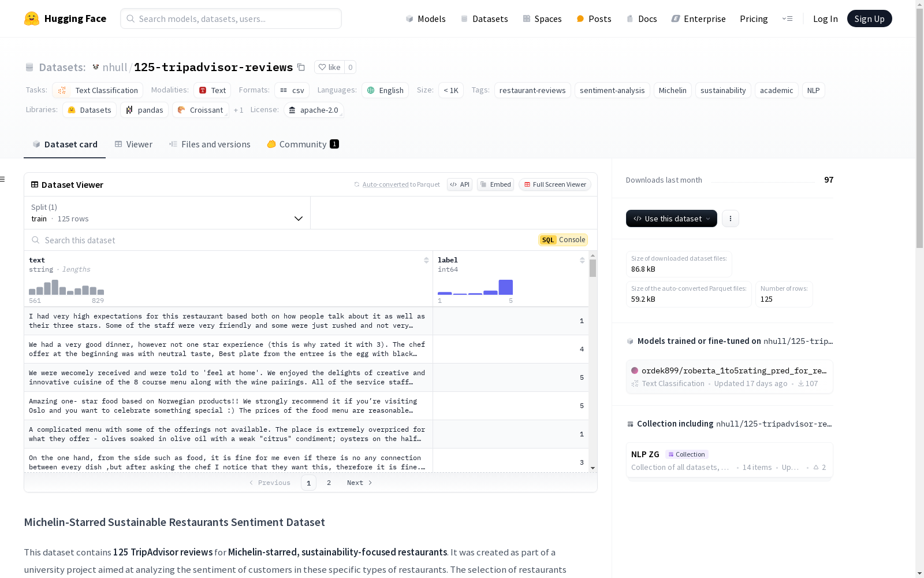Click the label histogram bar for value 5
This screenshot has height=578, width=924.
506,287
